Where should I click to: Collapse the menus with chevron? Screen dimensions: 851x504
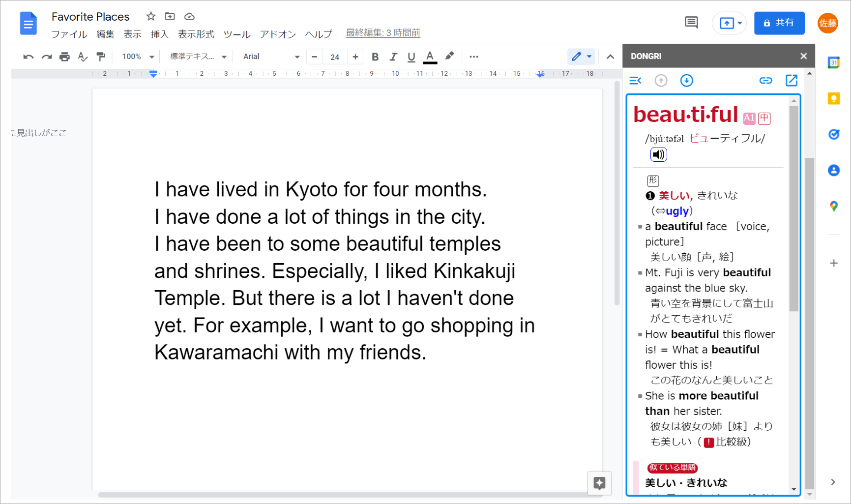pyautogui.click(x=610, y=57)
